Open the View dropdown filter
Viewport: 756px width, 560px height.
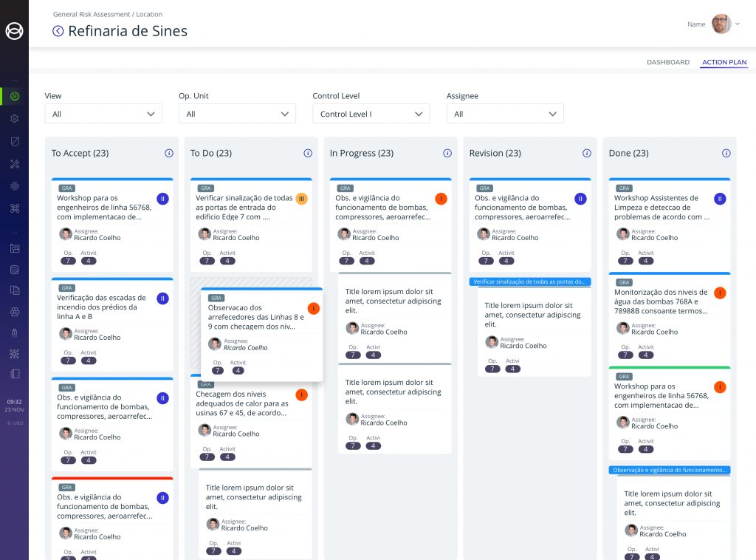click(103, 114)
